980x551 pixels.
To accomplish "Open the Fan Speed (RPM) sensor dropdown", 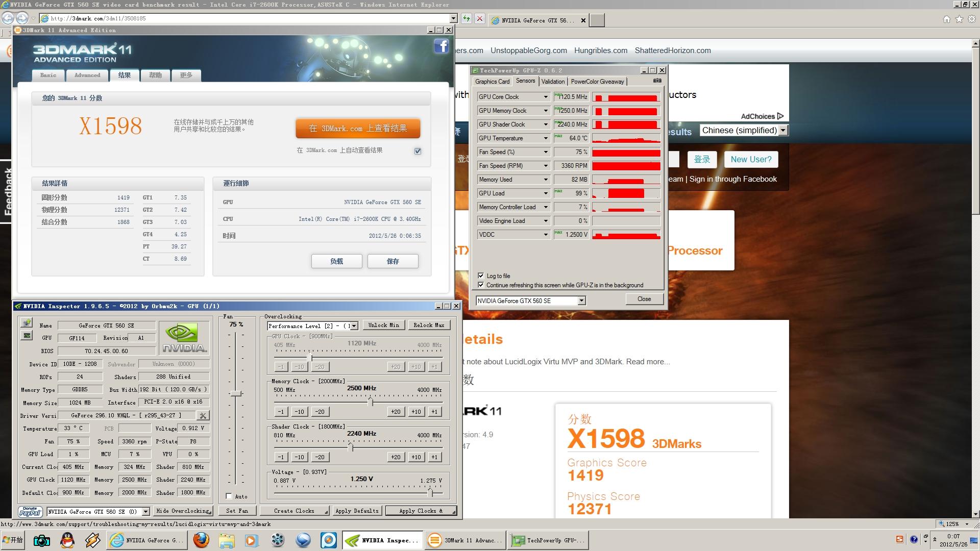I will (x=546, y=166).
